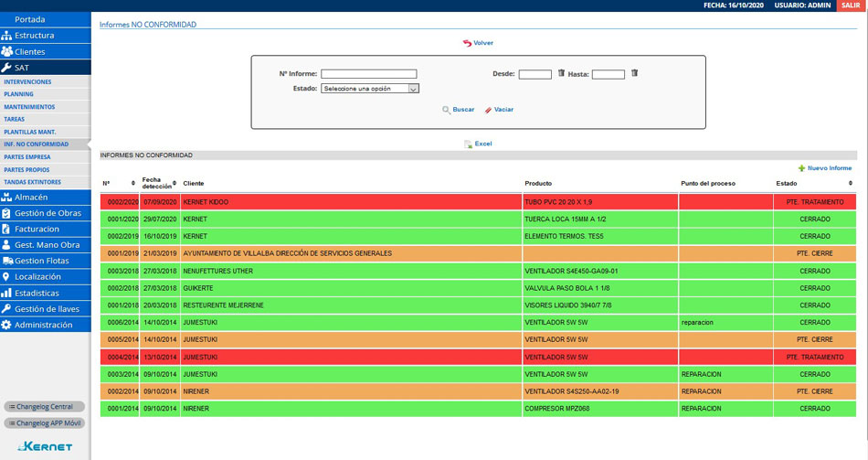Click the Excel export icon
Viewport: 868px width, 460px height.
tap(468, 144)
